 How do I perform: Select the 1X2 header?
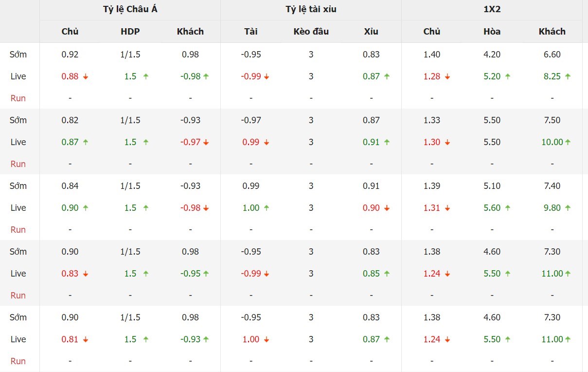(x=492, y=10)
